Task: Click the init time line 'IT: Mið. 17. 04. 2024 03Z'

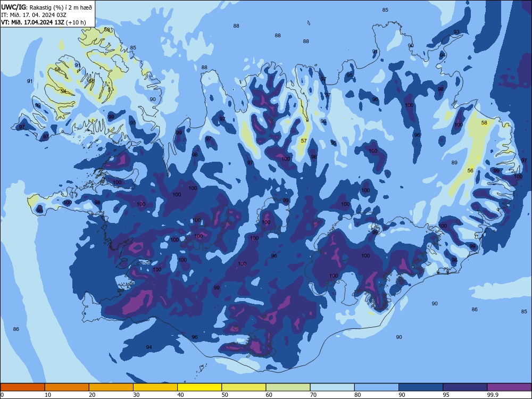Action: point(34,15)
